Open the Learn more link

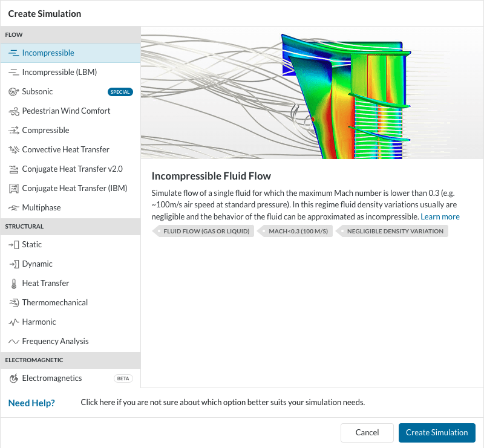[x=440, y=216]
